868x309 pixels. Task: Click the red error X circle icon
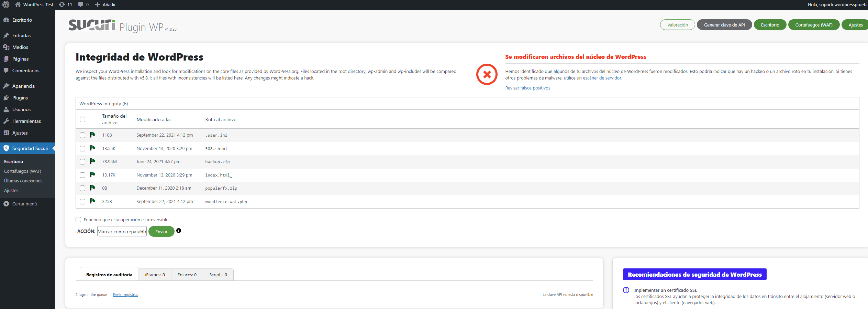pos(487,74)
